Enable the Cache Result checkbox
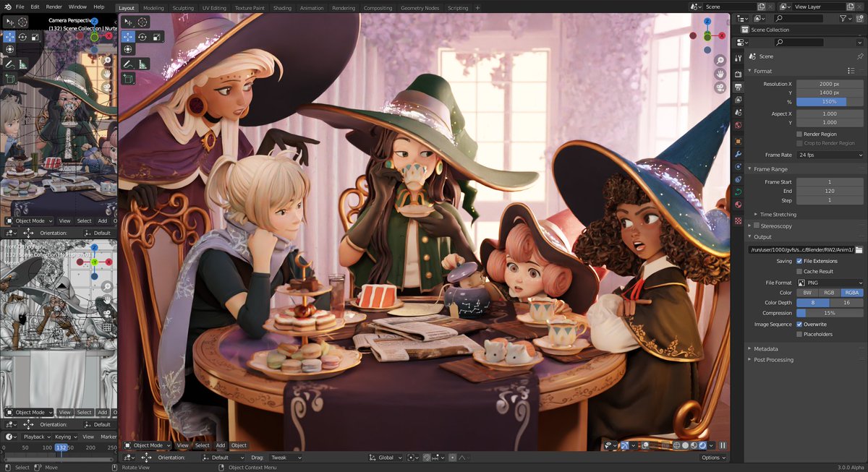The width and height of the screenshot is (868, 472). pyautogui.click(x=799, y=271)
